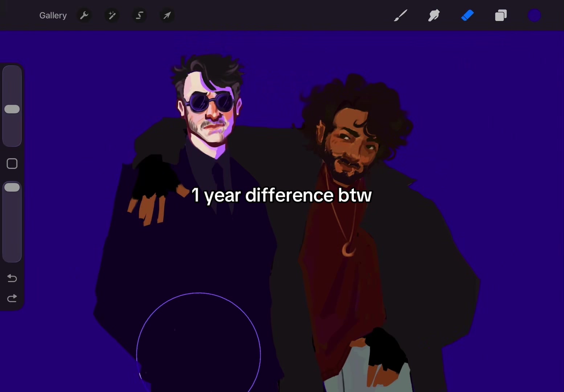This screenshot has height=392, width=564.
Task: Open the Adjustments magic wand menu
Action: click(112, 16)
